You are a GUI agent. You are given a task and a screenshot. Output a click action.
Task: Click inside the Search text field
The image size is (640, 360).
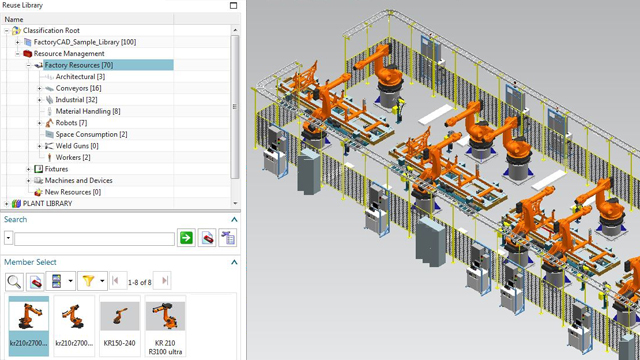(94, 239)
